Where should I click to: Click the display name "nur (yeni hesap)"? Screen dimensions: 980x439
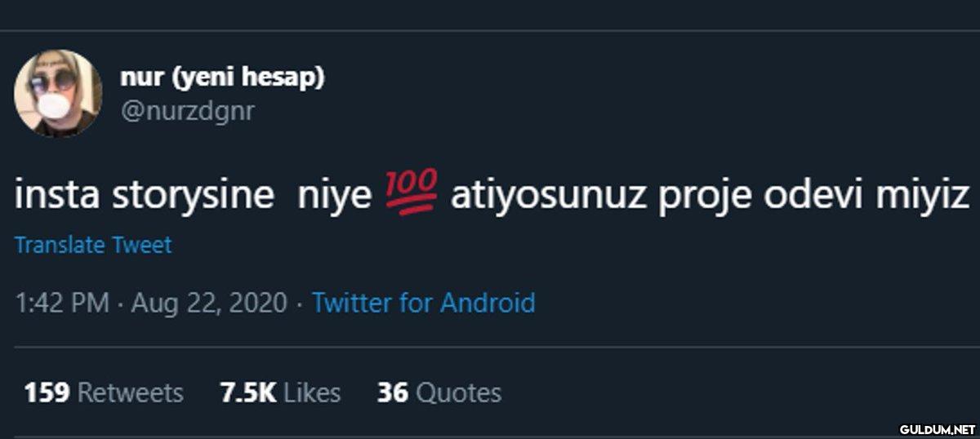(x=222, y=77)
